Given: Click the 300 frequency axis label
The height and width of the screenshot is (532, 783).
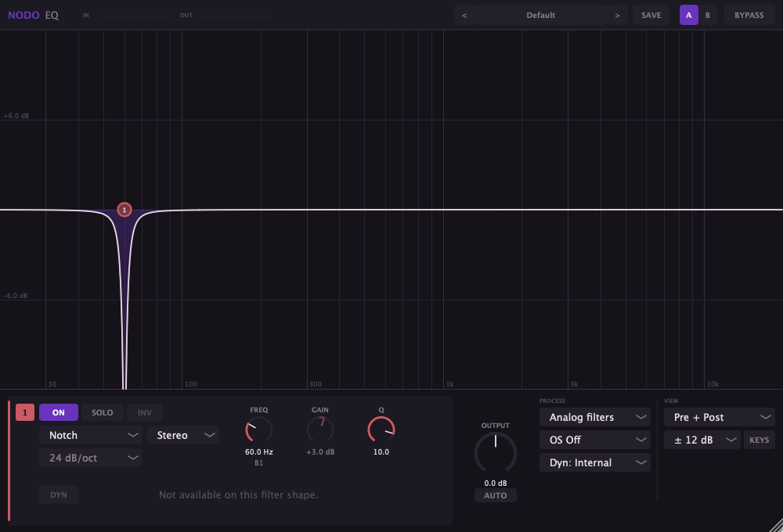Looking at the screenshot, I should [x=316, y=384].
